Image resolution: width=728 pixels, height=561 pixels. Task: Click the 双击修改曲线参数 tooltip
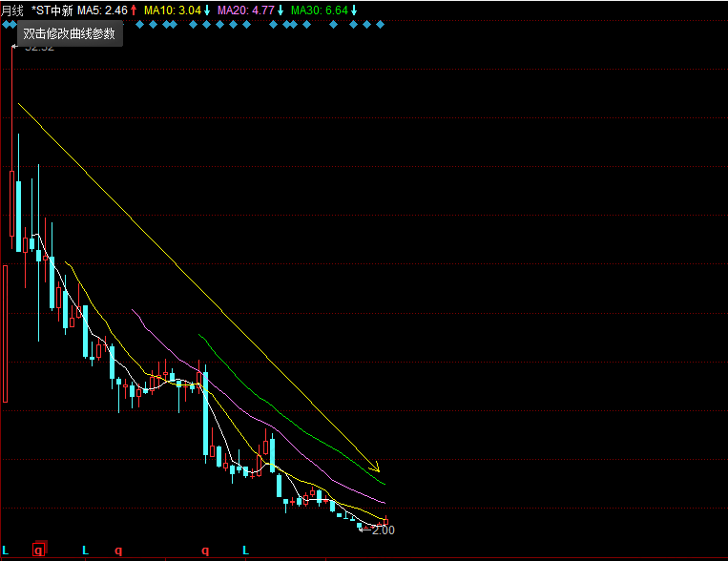click(x=70, y=33)
